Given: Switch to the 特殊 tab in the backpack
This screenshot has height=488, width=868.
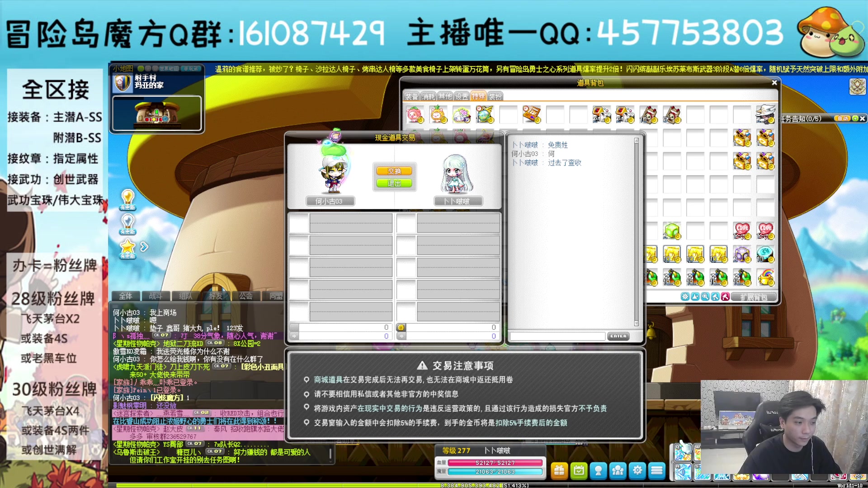Looking at the screenshot, I should coord(478,96).
